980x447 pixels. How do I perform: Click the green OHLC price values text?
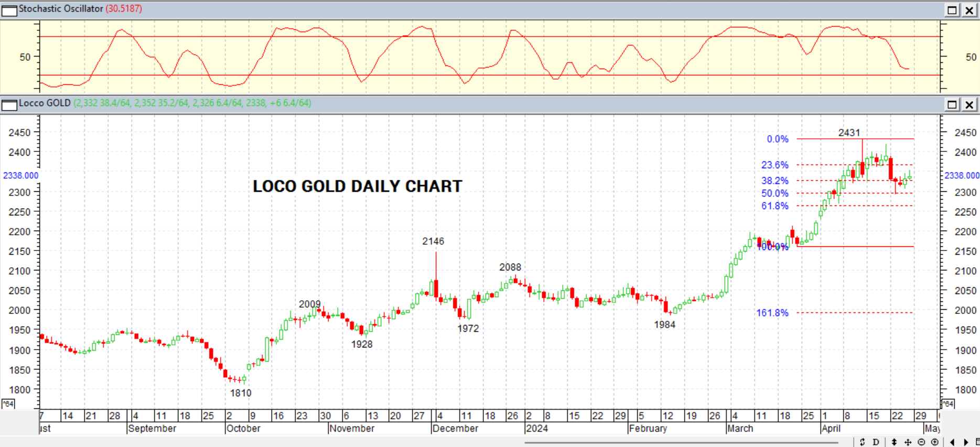(192, 103)
